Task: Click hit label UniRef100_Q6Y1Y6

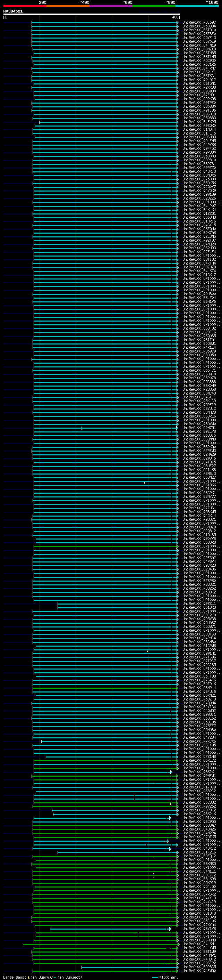Action: pyautogui.click(x=199, y=929)
